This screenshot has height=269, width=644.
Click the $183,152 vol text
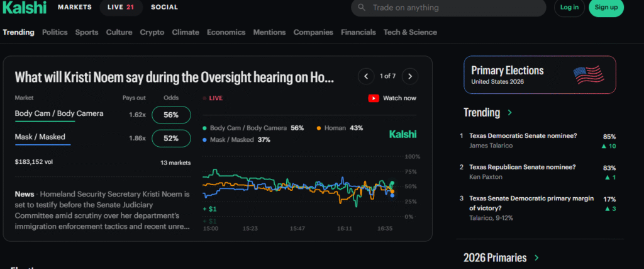pyautogui.click(x=34, y=162)
